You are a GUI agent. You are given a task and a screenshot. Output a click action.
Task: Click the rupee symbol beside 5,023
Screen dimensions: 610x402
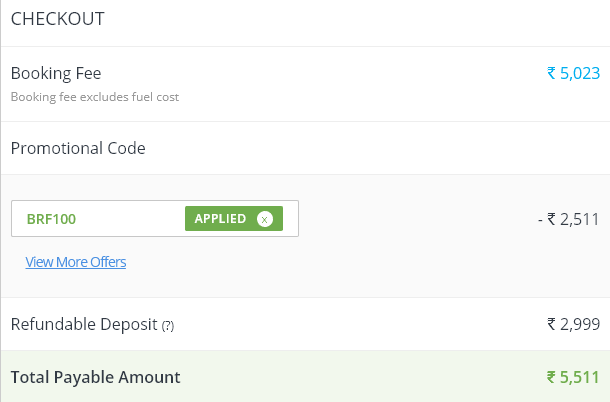point(551,73)
